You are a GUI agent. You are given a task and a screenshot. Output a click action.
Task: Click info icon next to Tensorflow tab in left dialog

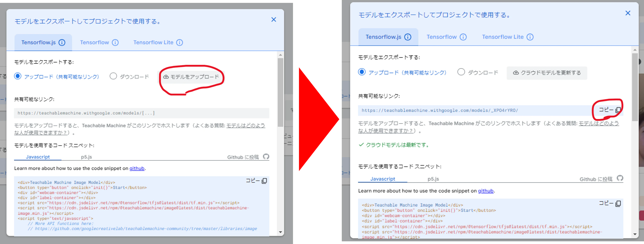115,42
